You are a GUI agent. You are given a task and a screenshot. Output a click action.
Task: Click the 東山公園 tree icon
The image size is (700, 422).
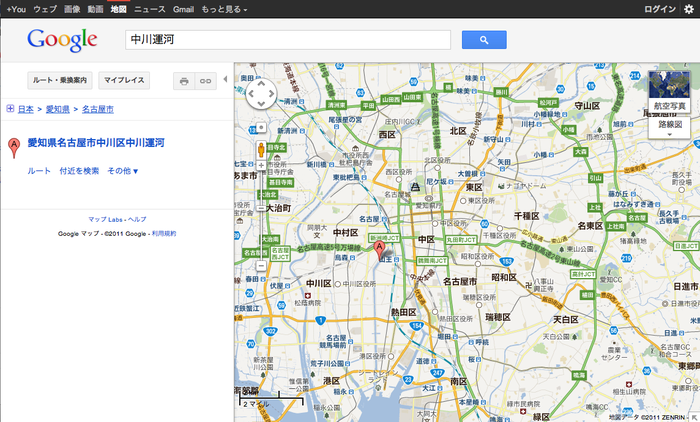point(562,249)
